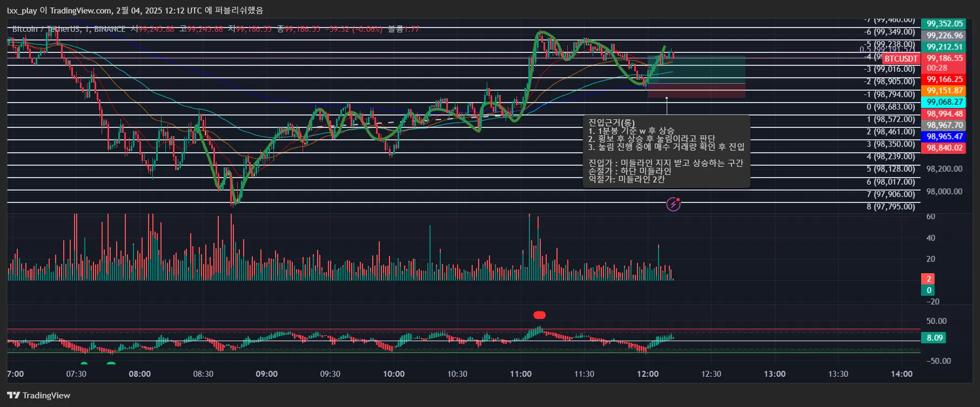Click the 98,200.00 price axis value
The image size is (980, 407).
[944, 169]
